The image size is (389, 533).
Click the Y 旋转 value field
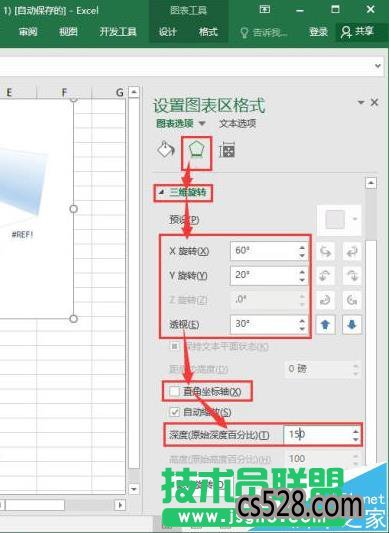264,275
